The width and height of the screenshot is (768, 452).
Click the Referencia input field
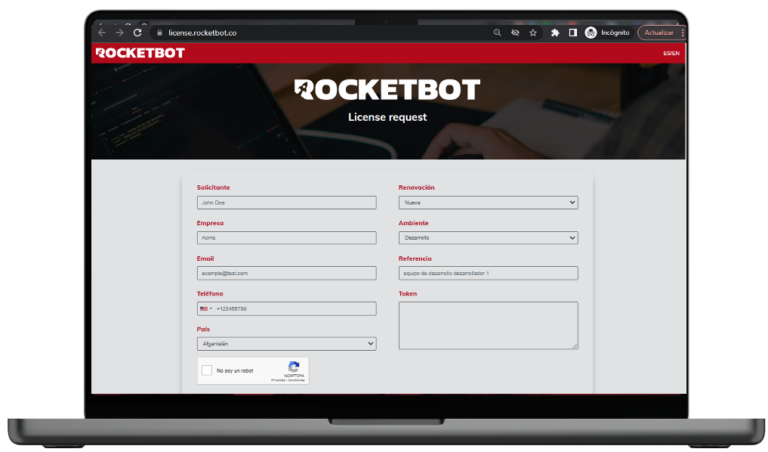(x=488, y=273)
